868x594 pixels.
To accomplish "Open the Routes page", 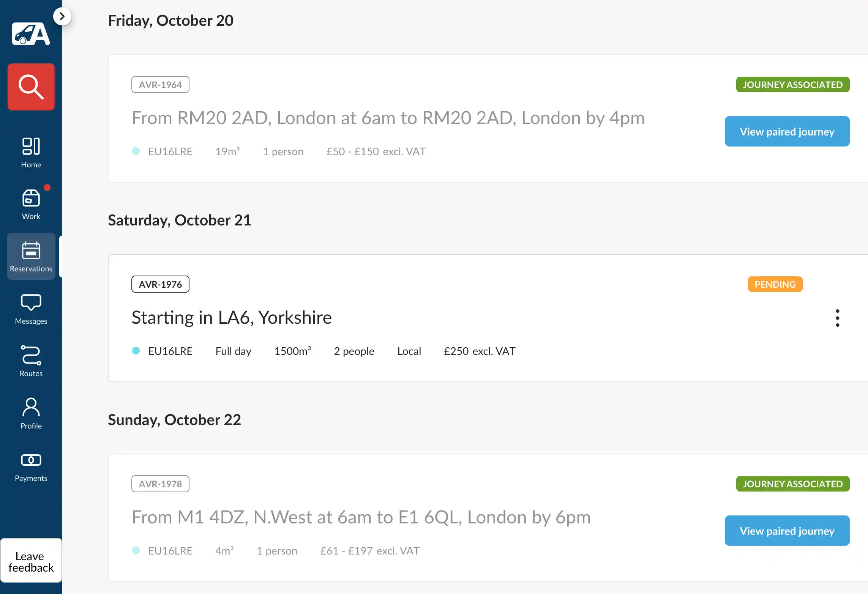I will (x=31, y=361).
